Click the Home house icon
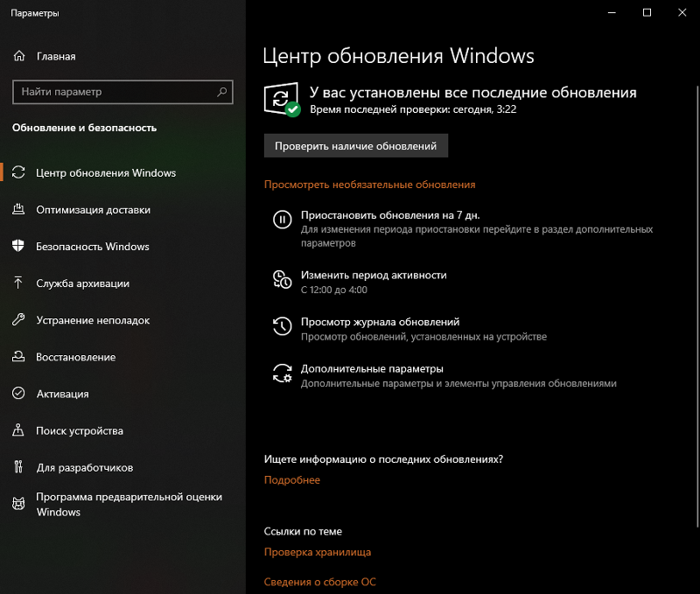The image size is (700, 594). [19, 56]
